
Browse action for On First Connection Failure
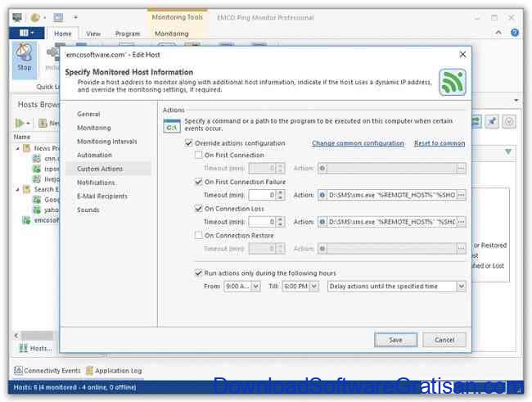(461, 195)
